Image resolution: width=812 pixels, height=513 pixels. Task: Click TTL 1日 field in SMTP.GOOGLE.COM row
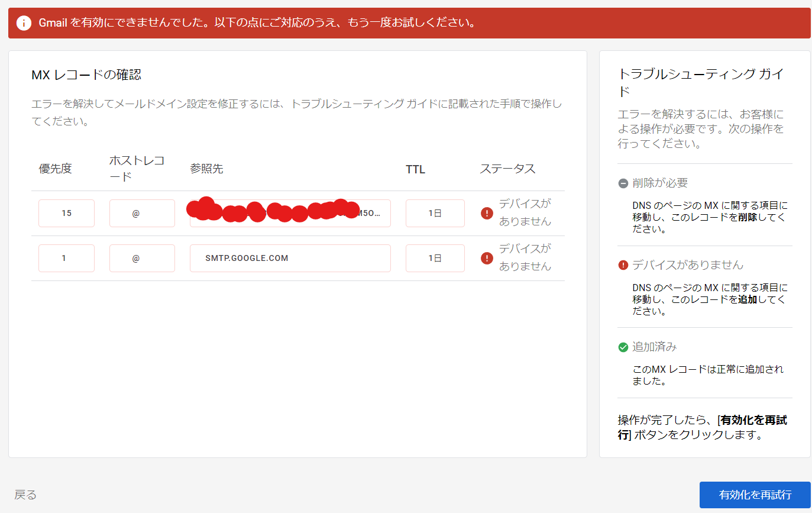(435, 258)
